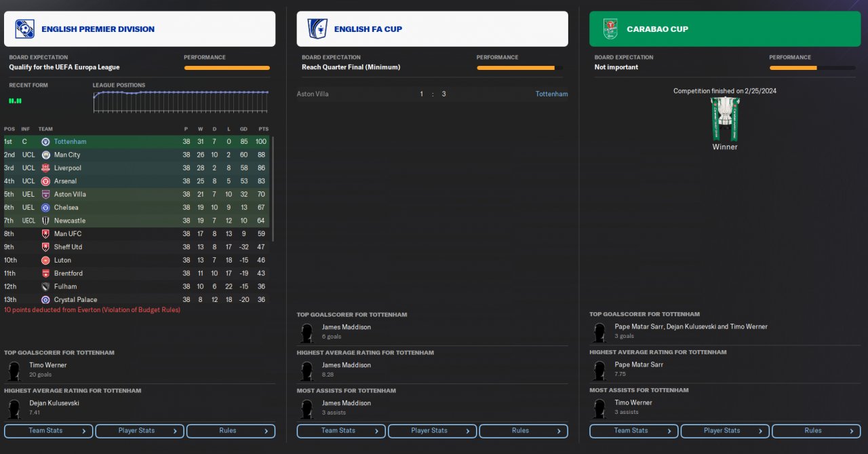This screenshot has height=454, width=868.
Task: Click the Newcastle club badge
Action: tap(45, 221)
